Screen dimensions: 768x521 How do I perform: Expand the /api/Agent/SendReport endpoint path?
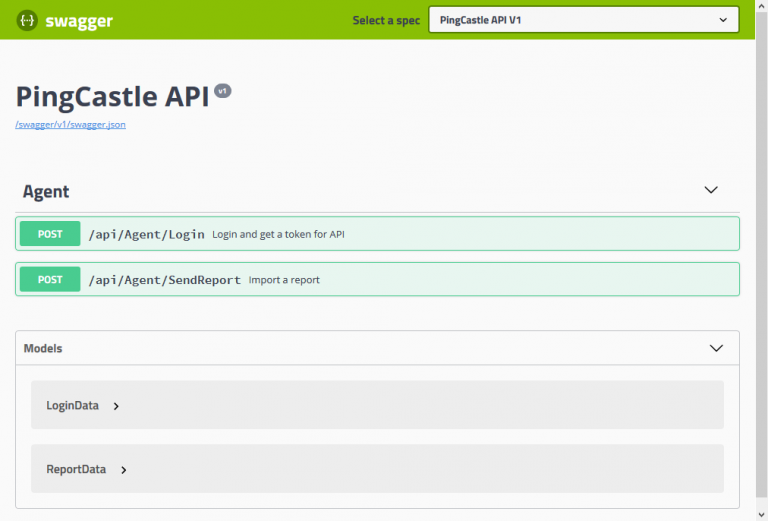click(x=164, y=280)
